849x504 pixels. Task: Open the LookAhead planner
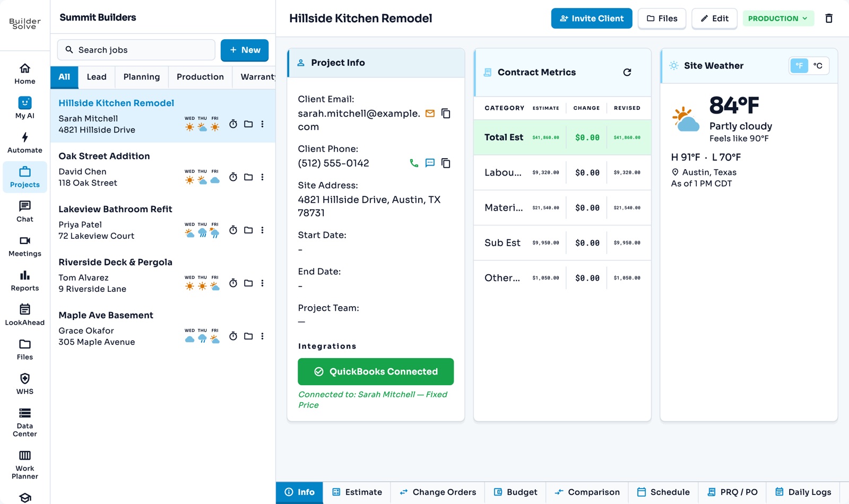[x=25, y=315]
